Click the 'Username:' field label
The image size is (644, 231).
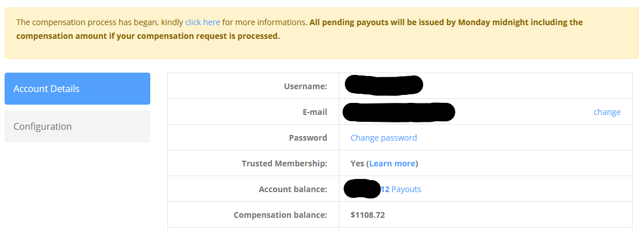point(305,86)
